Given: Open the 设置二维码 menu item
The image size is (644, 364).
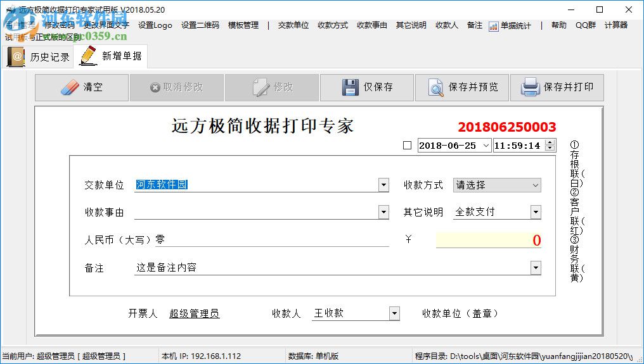Looking at the screenshot, I should pyautogui.click(x=200, y=25).
